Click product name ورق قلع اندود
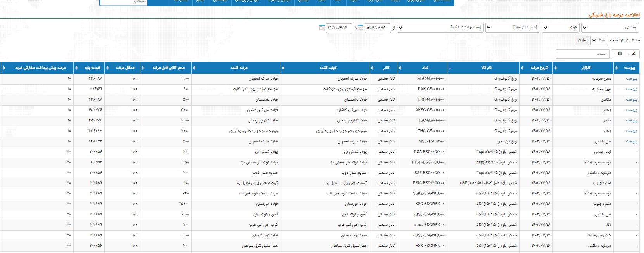The image size is (644, 253). click(507, 142)
